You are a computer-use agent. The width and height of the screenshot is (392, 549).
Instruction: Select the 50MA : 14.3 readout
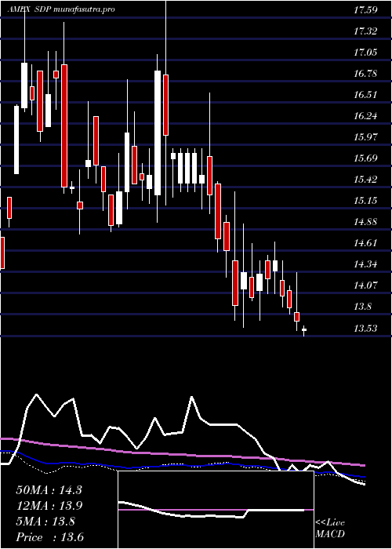point(49,490)
